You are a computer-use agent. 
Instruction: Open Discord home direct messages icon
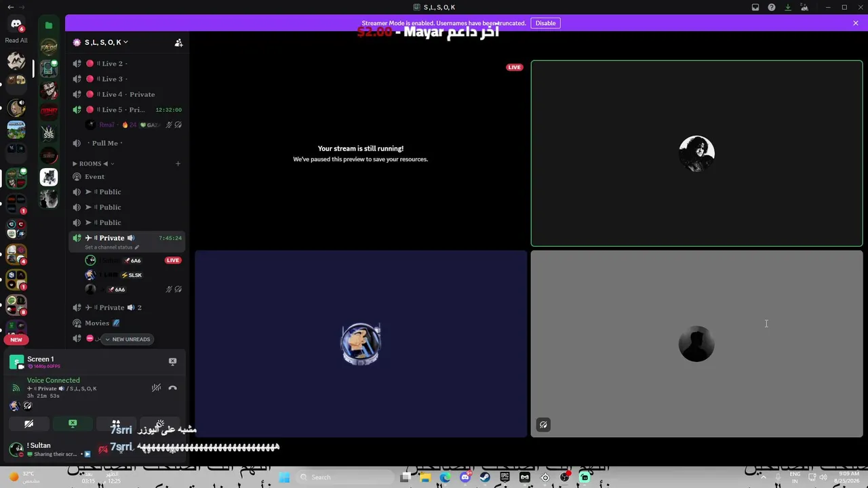(x=16, y=24)
